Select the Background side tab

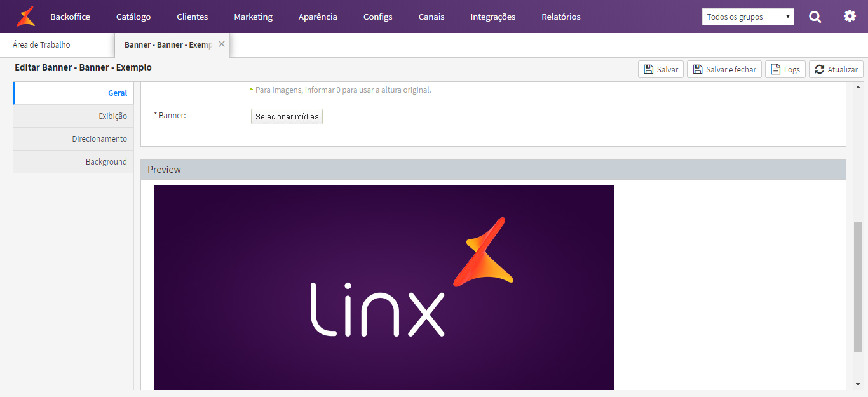(73, 161)
